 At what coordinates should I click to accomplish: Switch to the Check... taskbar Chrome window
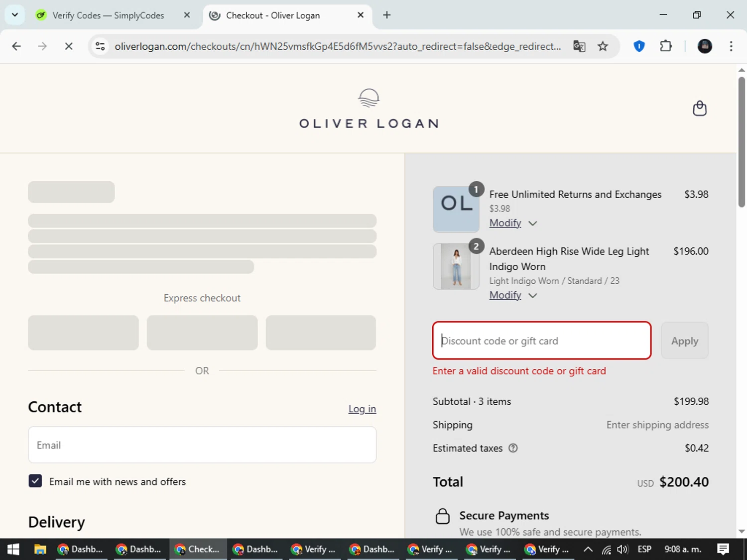click(x=198, y=549)
